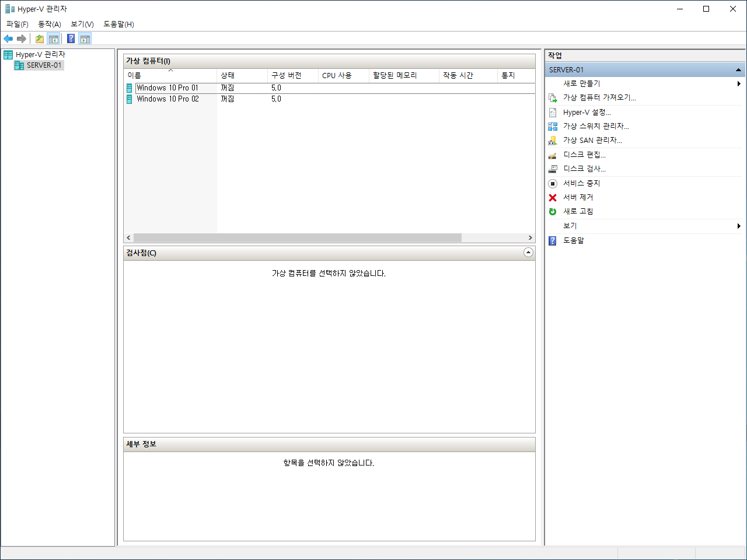Open 디스크 검사... action

[x=584, y=169]
